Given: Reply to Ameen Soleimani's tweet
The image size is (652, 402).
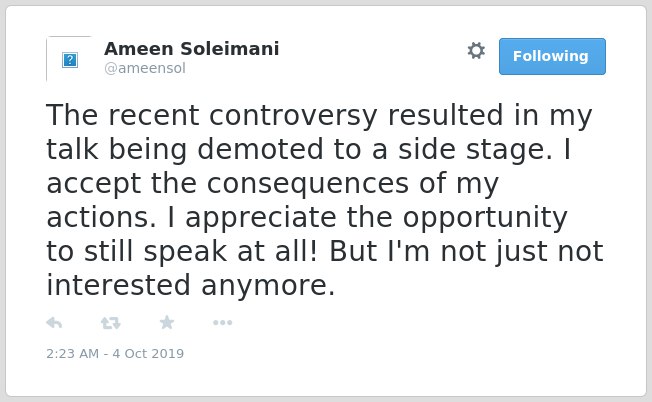Looking at the screenshot, I should tap(54, 323).
